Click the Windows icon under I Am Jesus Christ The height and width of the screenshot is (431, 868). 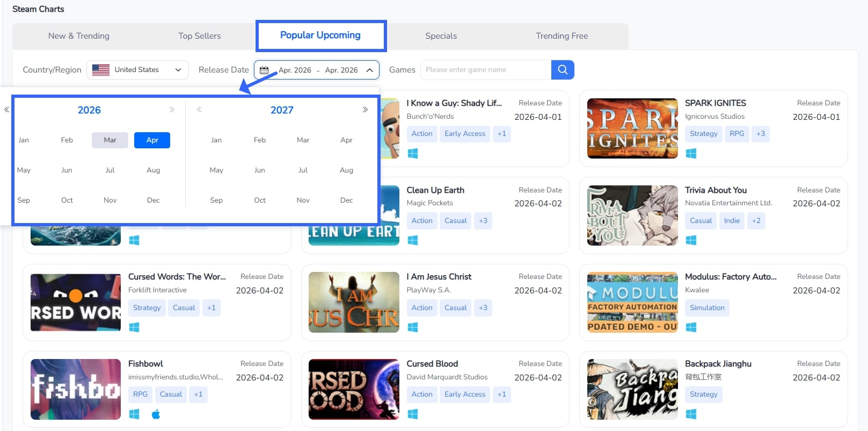412,327
